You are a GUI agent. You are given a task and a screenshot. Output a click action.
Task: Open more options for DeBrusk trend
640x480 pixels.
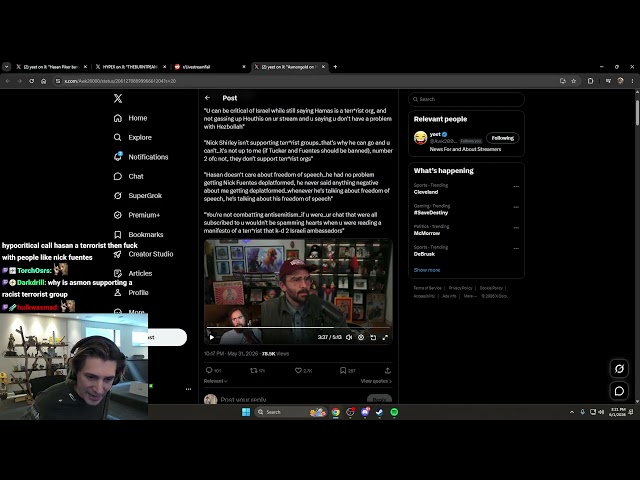tap(516, 248)
